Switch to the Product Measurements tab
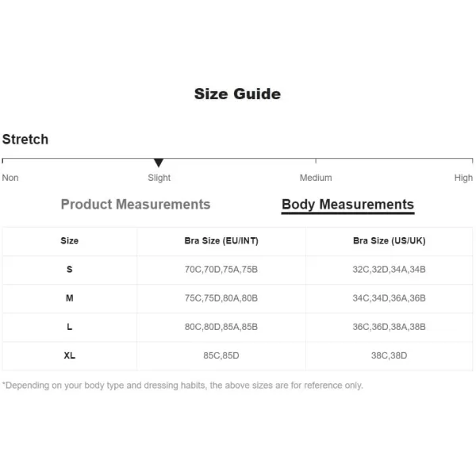Image resolution: width=476 pixels, height=476 pixels. (136, 205)
